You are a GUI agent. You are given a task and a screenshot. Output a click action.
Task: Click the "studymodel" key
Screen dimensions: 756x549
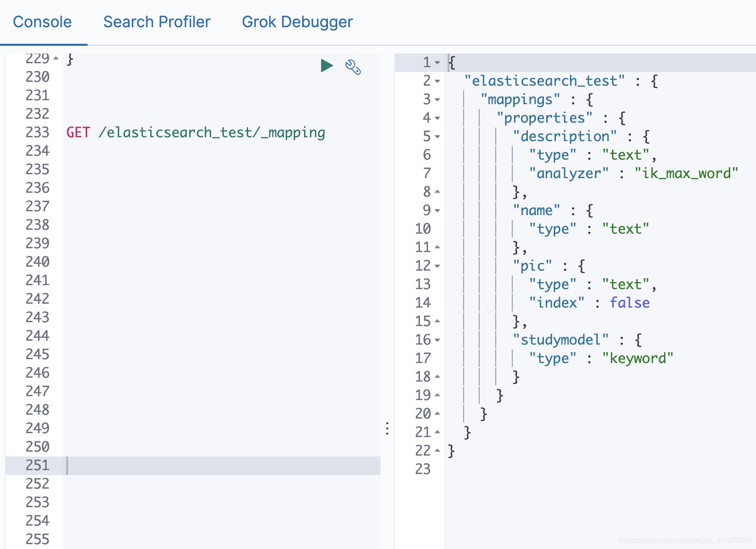point(561,340)
